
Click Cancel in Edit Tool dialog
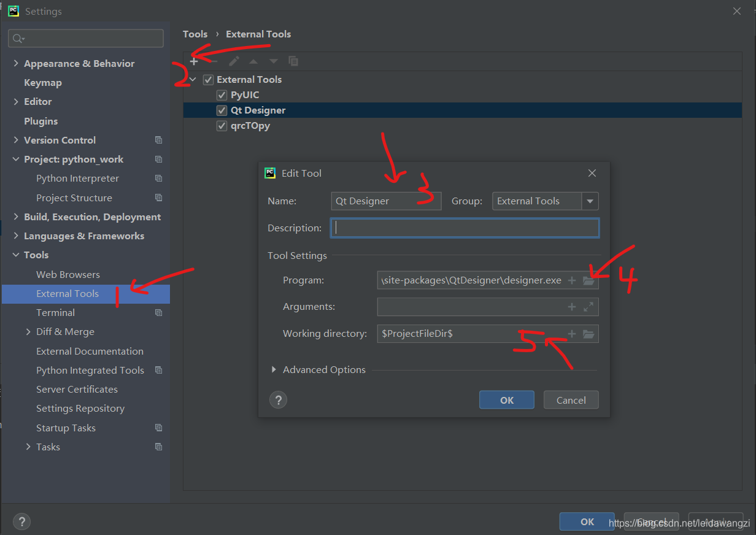(x=571, y=400)
